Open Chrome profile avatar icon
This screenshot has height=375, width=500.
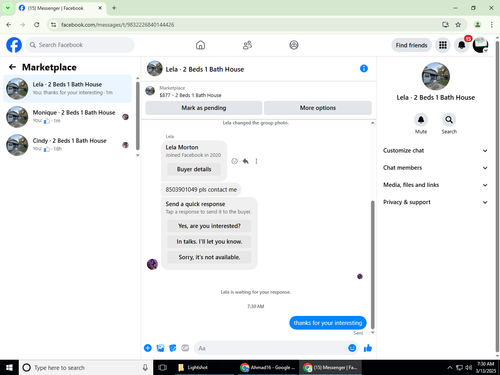coord(477,25)
